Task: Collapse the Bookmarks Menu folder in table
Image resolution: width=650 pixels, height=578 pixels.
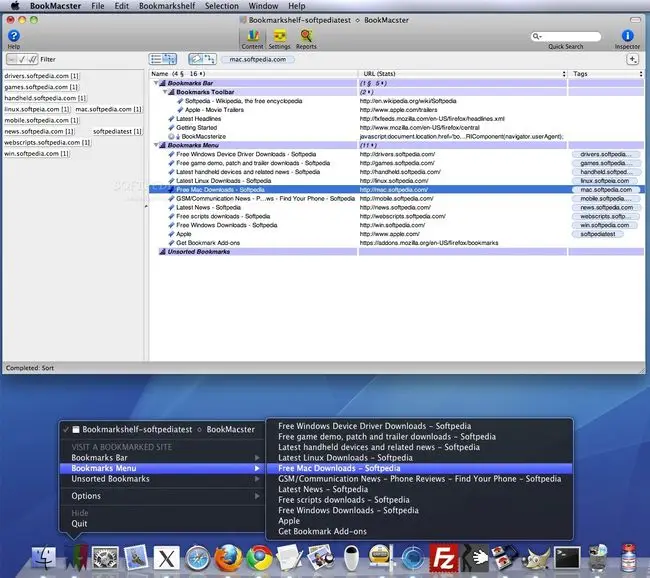Action: point(156,145)
